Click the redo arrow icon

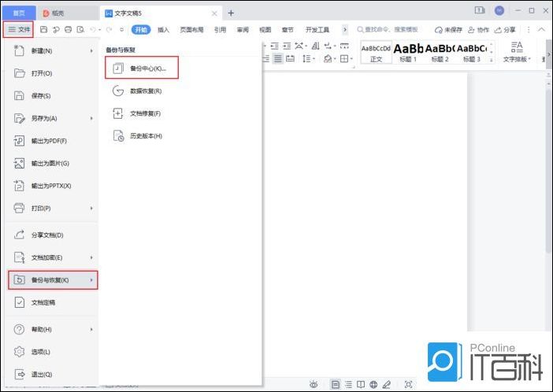(109, 30)
